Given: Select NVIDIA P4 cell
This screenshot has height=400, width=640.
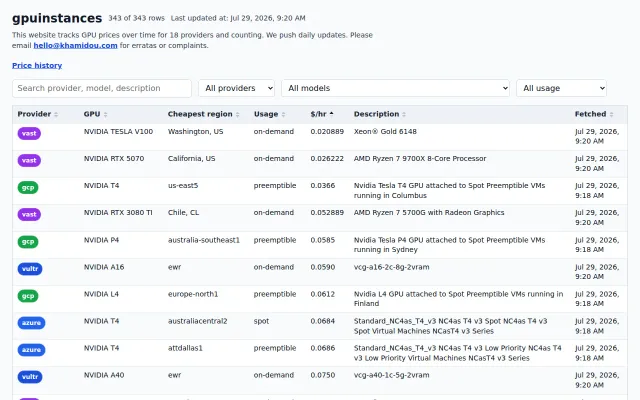Looking at the screenshot, I should [101, 240].
